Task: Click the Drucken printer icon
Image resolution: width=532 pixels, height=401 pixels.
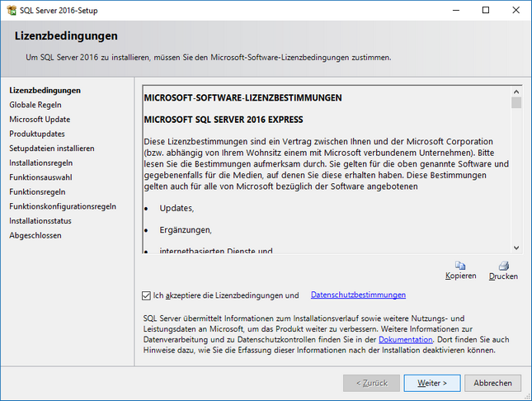Action: pyautogui.click(x=503, y=265)
